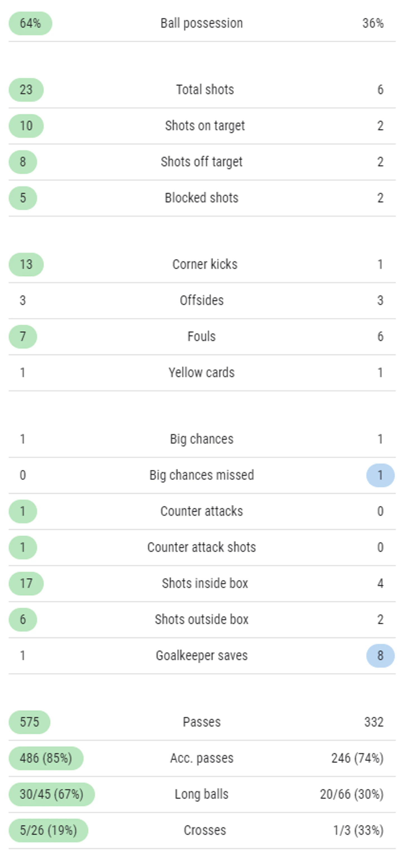407x868 pixels.
Task: Select the 13 corner kicks badge
Action: tap(26, 264)
